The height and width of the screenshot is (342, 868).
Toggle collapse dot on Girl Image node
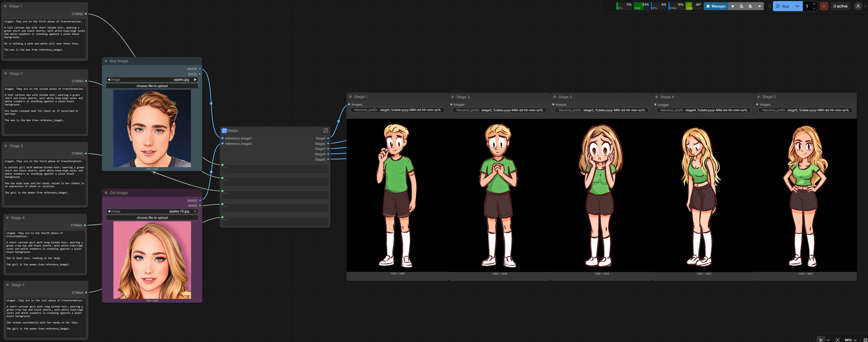click(x=106, y=193)
